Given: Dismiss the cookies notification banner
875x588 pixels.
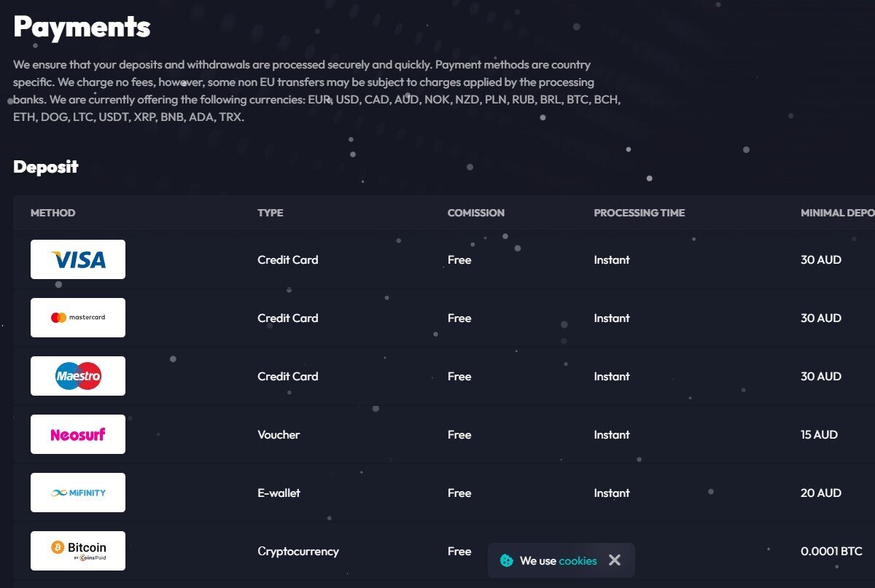Looking at the screenshot, I should click(x=615, y=560).
